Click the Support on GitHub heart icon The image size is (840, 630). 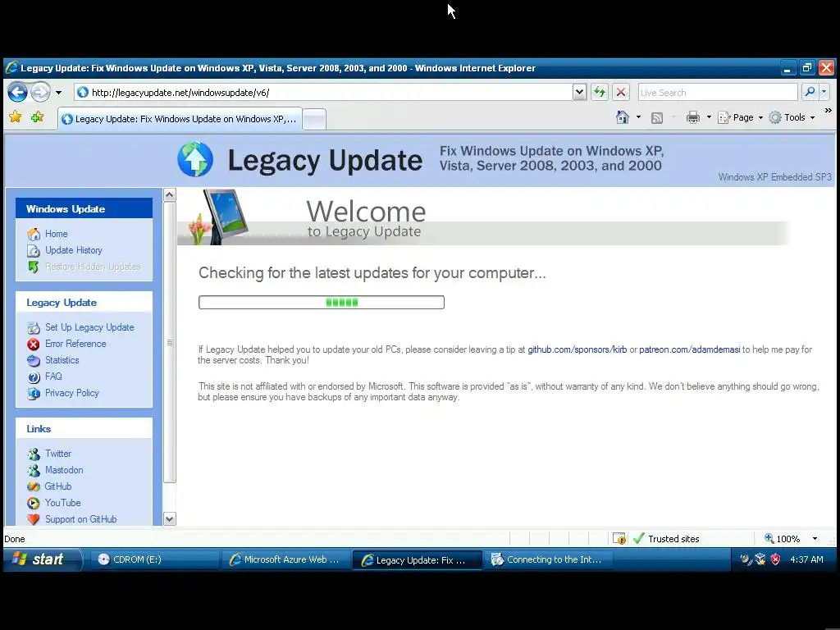(33, 519)
